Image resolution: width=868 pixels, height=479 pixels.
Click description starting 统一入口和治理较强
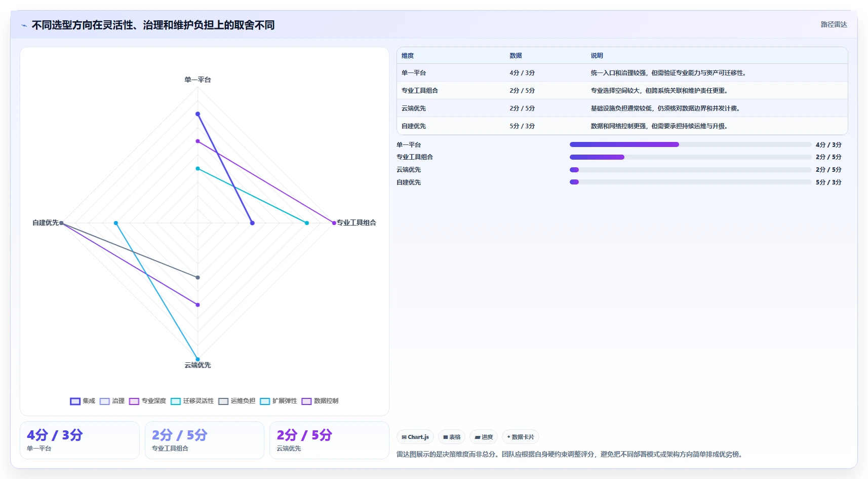click(x=669, y=73)
